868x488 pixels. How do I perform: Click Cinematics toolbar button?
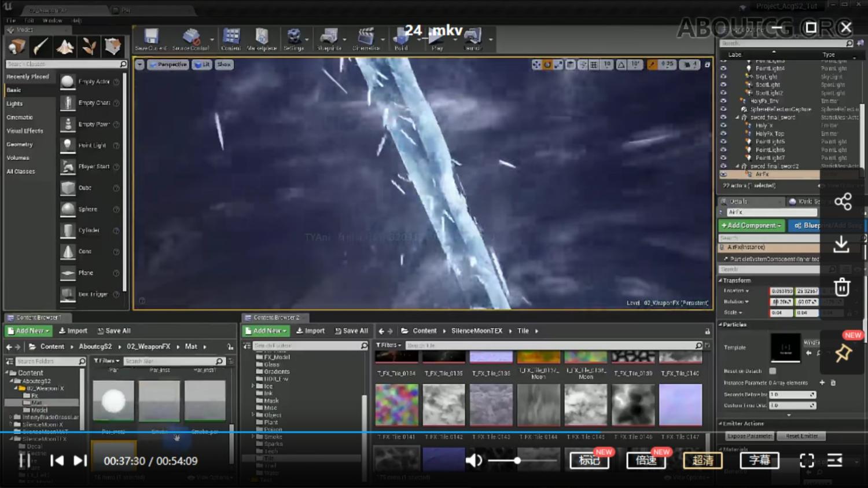366,39
